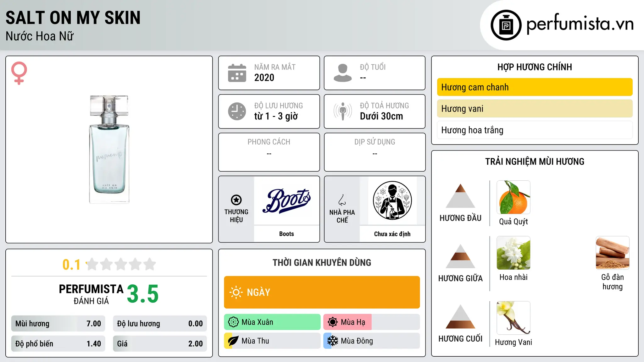Select the Gỗ đàn hương note image
Viewport: 644px width, 362px height.
(613, 253)
